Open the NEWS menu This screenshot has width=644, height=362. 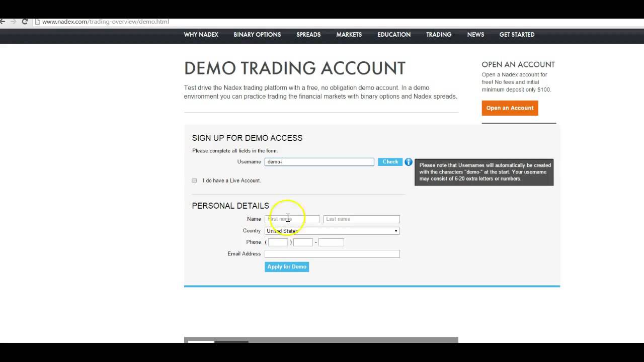[x=475, y=35]
